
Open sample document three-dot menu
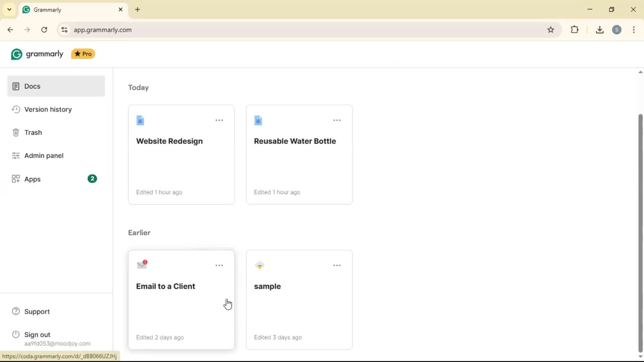[x=337, y=265]
